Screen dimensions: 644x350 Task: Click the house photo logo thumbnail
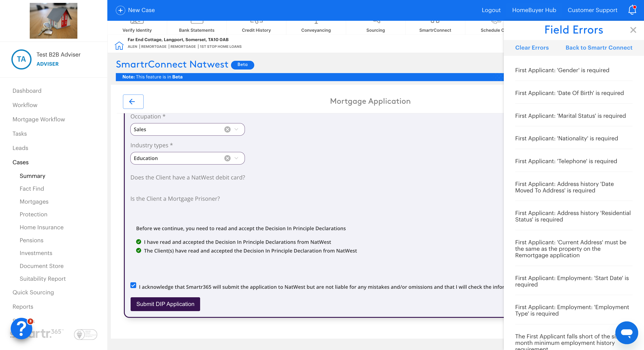53,21
